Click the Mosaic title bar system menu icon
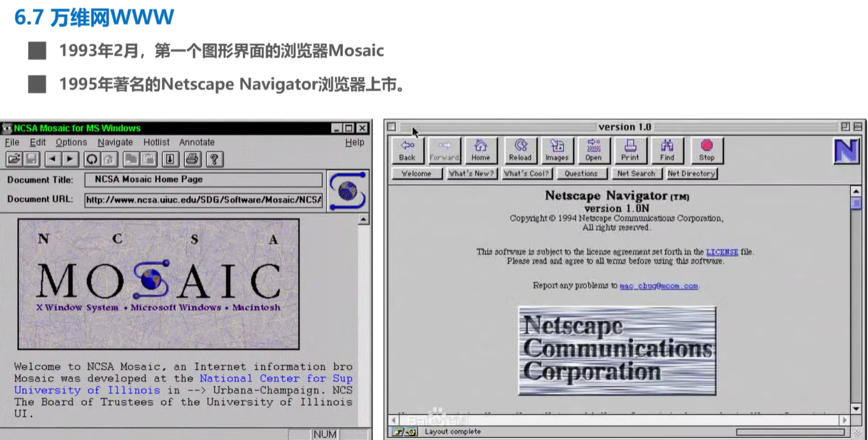Screen dimensions: 868x440 click(x=7, y=128)
